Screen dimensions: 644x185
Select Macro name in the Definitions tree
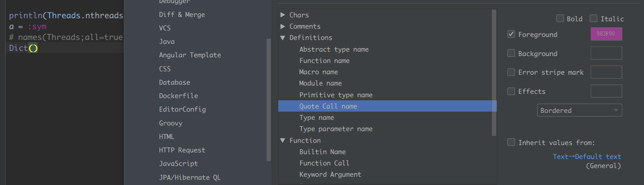[x=319, y=72]
